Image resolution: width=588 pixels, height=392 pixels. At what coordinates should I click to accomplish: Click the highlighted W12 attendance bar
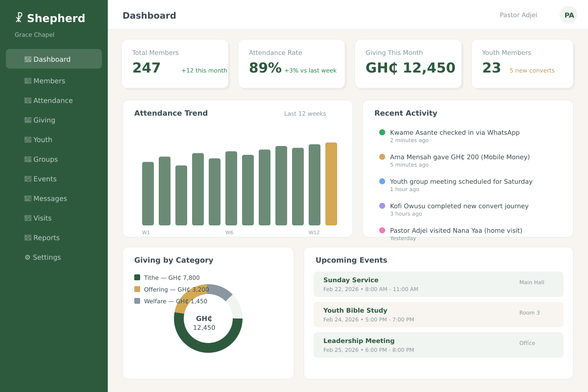tap(331, 184)
